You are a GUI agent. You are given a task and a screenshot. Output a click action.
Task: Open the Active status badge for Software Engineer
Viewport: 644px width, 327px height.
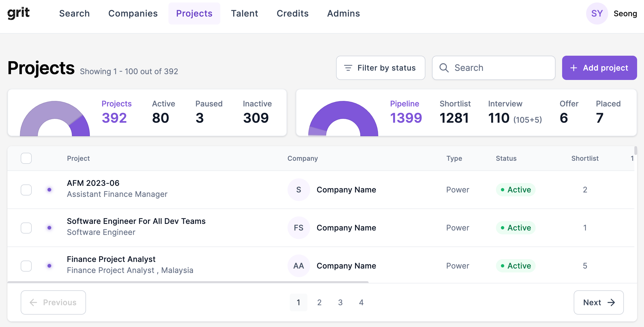[x=516, y=228]
